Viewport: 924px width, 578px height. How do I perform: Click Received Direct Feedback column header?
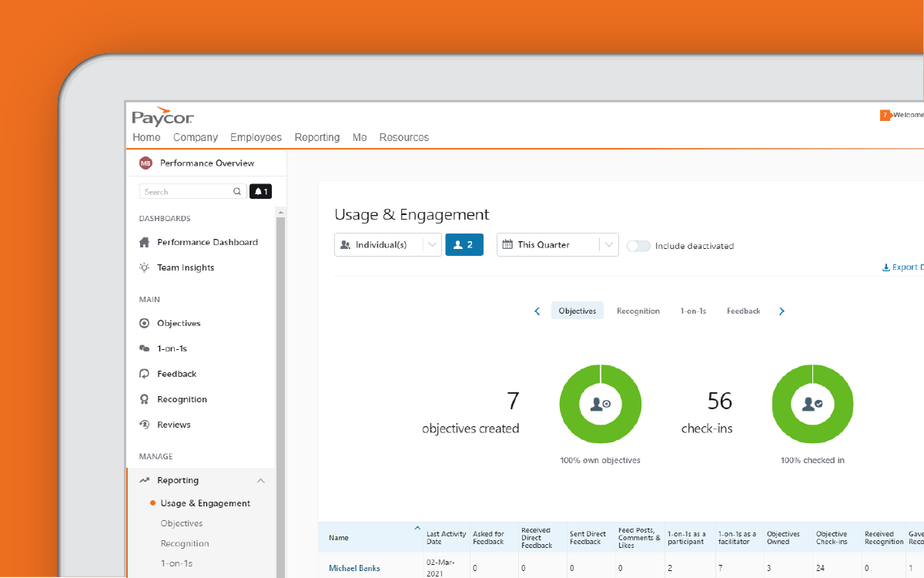click(537, 538)
